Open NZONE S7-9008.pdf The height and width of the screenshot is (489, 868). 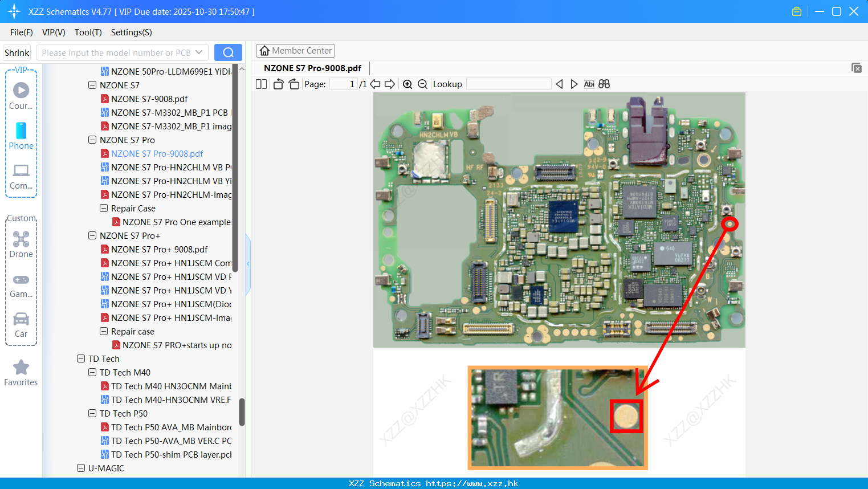click(x=149, y=99)
